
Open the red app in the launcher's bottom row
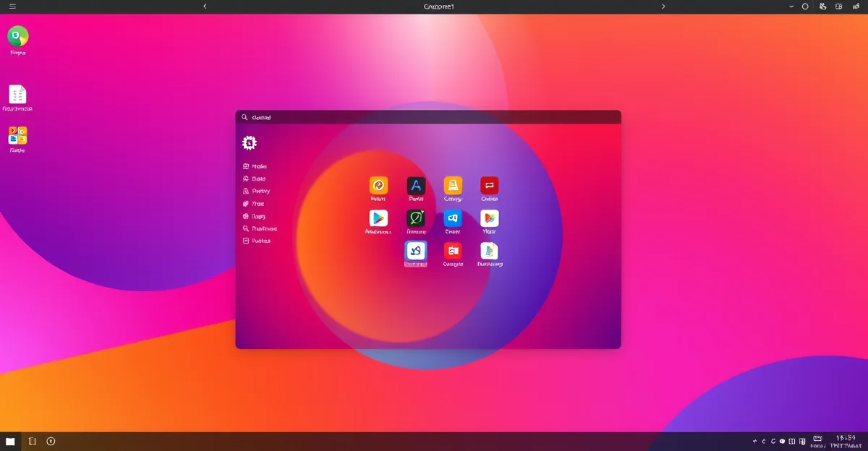point(453,252)
